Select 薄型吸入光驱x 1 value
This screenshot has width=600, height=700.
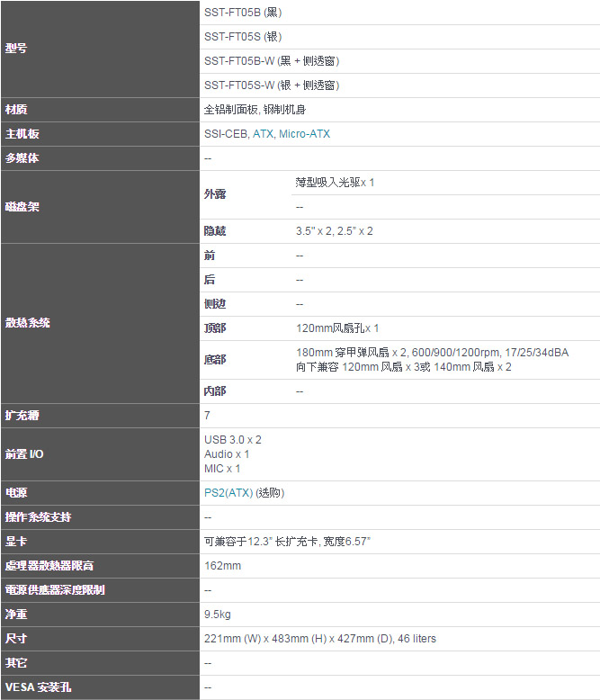click(x=335, y=182)
